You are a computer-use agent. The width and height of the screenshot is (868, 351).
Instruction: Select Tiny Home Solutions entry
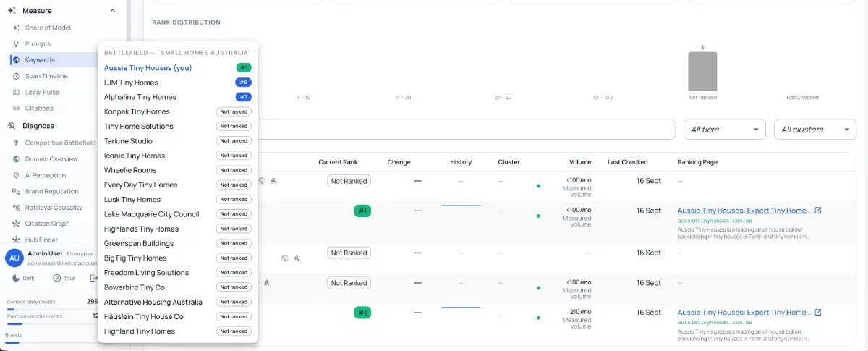pyautogui.click(x=139, y=127)
